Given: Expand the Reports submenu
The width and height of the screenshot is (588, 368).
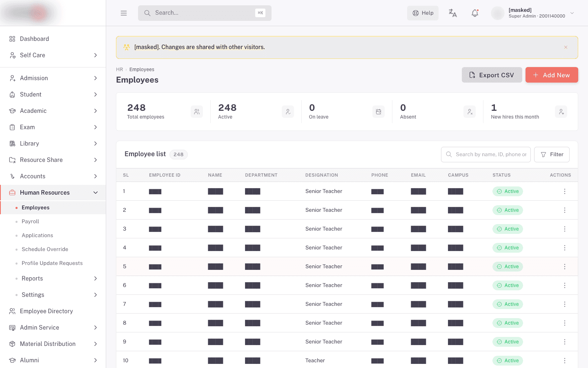Looking at the screenshot, I should point(53,278).
